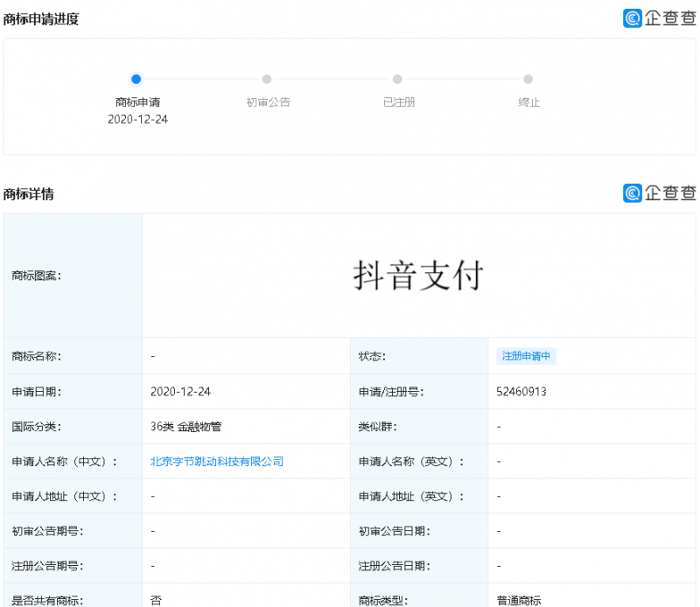Click the 普通商标 trademark type value
The image size is (700, 607).
[519, 601]
